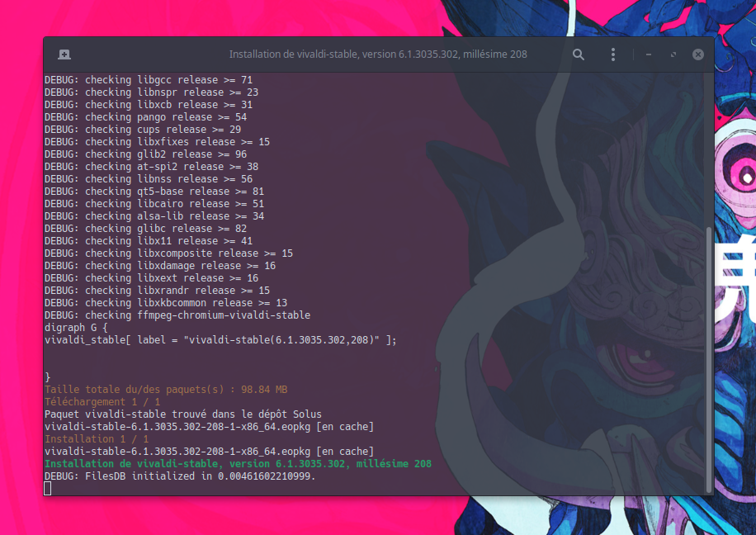Click the 'Paquet vivaldi-stable trouvé' line
Viewport: 756px width, 535px height.
[x=182, y=414]
